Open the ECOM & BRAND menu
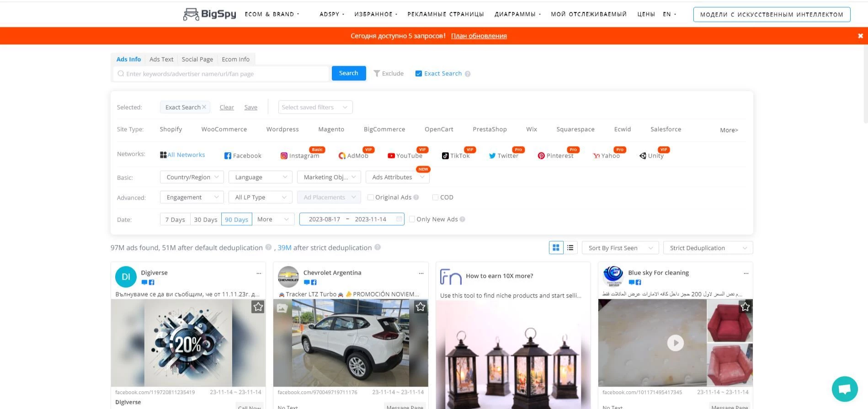This screenshot has width=868, height=409. coord(272,14)
